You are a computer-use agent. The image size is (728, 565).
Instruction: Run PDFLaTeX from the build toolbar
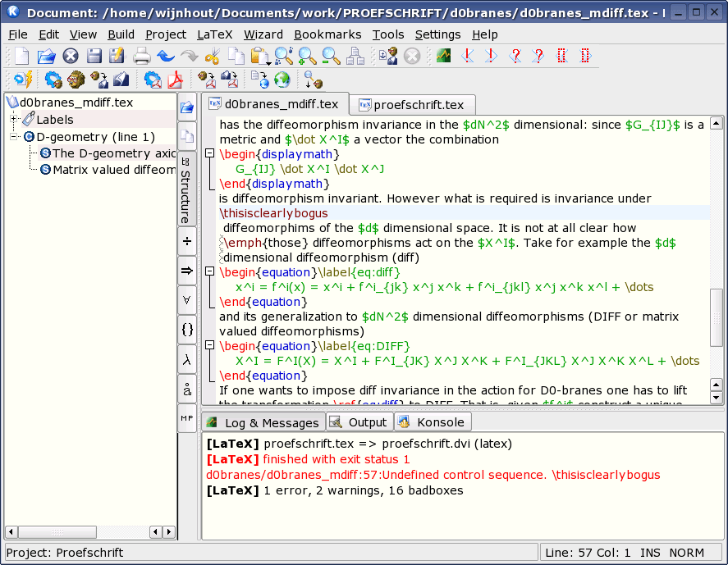pos(152,80)
